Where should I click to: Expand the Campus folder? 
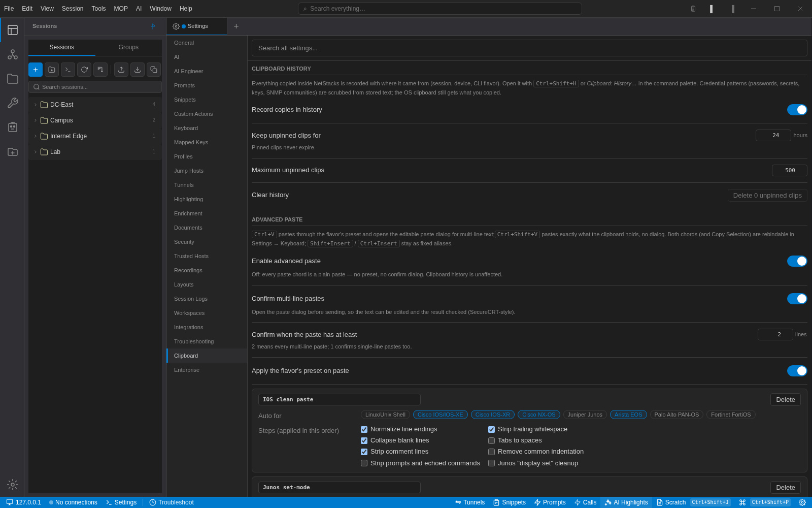(95, 120)
